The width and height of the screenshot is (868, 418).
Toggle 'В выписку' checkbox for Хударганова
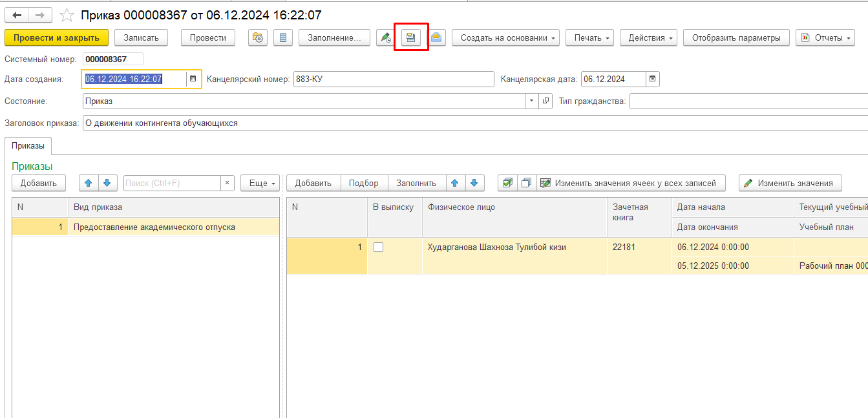pyautogui.click(x=379, y=247)
